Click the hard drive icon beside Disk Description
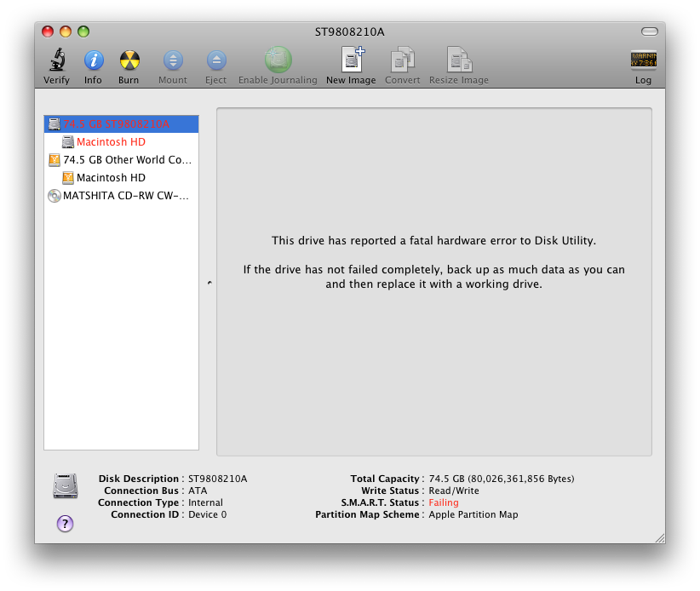 [x=66, y=485]
